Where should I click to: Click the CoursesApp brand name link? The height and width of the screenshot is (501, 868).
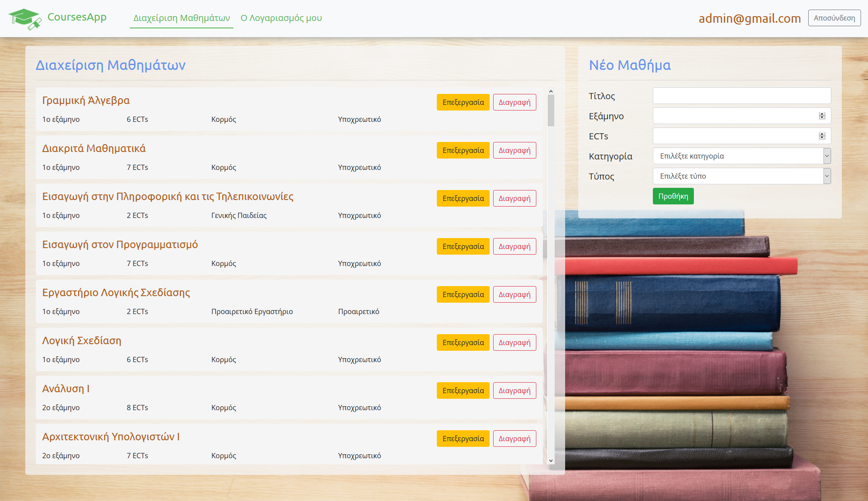(x=77, y=17)
